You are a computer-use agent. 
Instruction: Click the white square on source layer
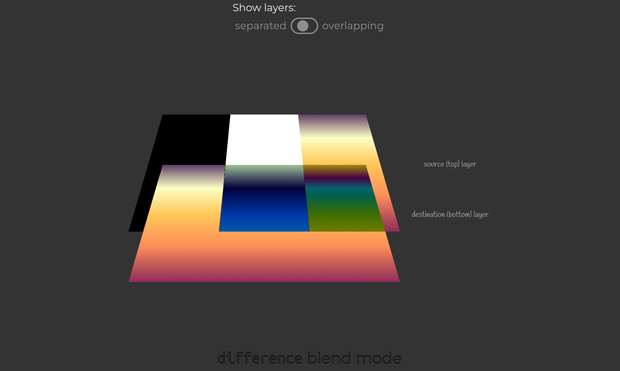(x=264, y=140)
